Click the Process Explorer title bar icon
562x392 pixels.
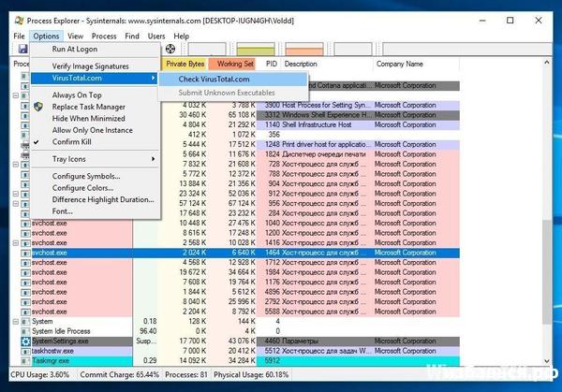click(20, 21)
